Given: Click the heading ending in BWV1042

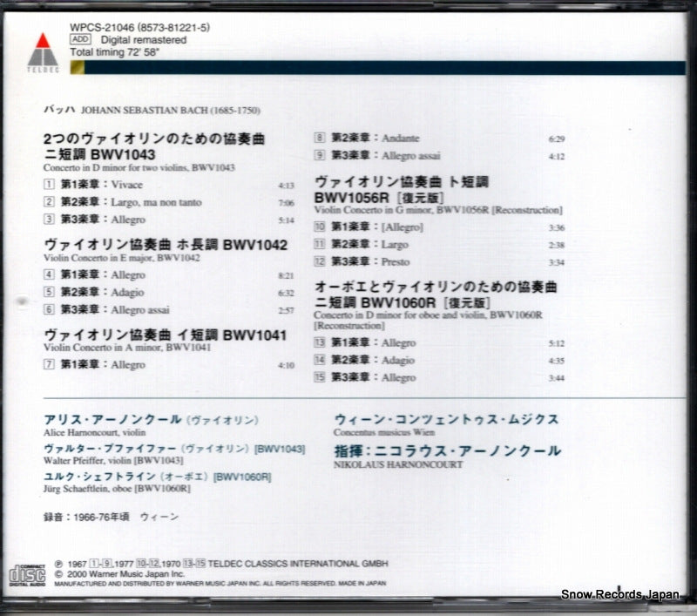Looking at the screenshot, I should point(166,245).
